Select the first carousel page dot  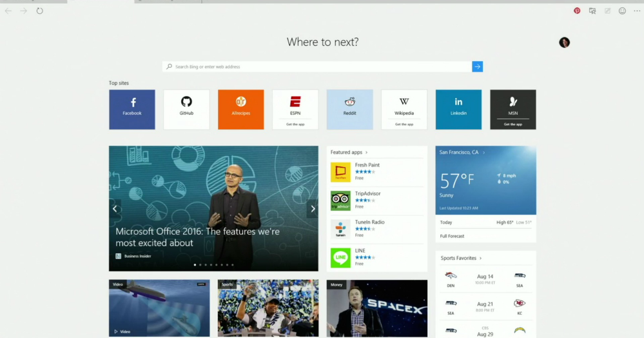(195, 265)
